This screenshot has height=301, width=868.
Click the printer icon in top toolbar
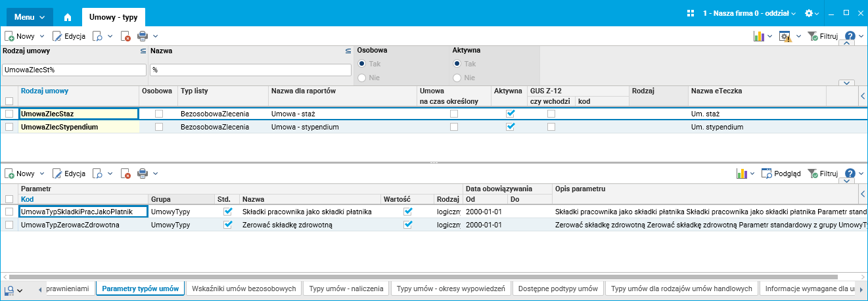pos(143,36)
